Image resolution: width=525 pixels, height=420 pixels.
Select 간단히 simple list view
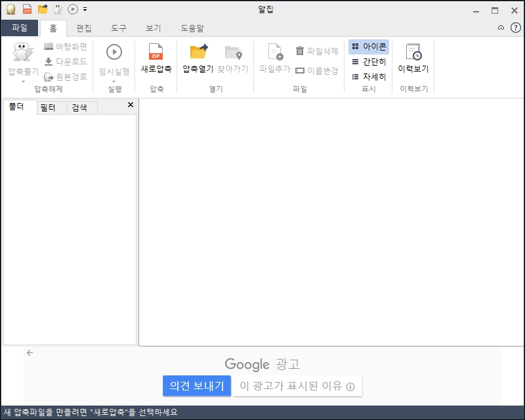369,62
